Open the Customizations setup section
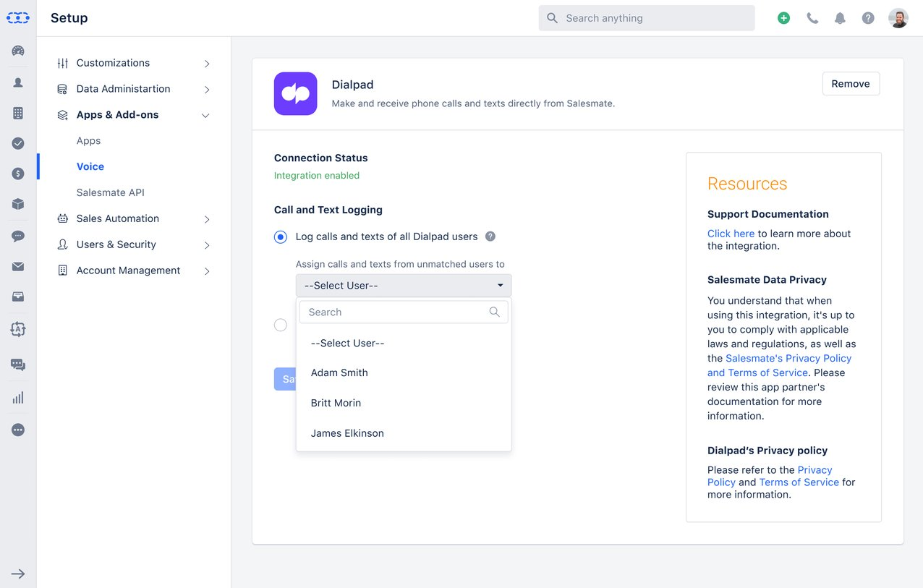923x588 pixels. coord(113,63)
